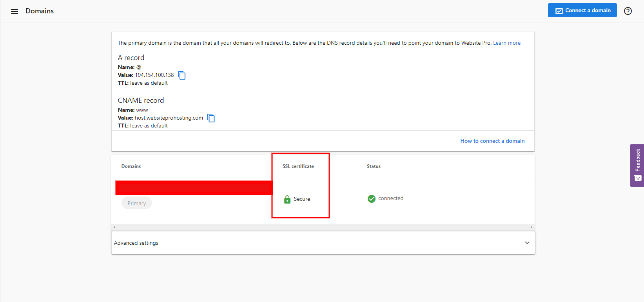Copy the CNAME host value
644x302 pixels.
211,118
